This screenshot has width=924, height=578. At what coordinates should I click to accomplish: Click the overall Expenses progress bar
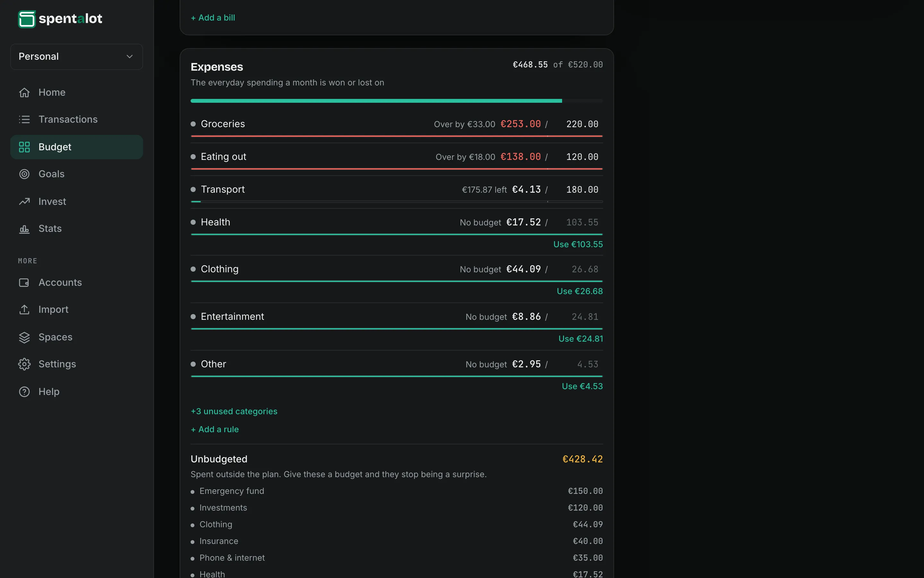397,101
